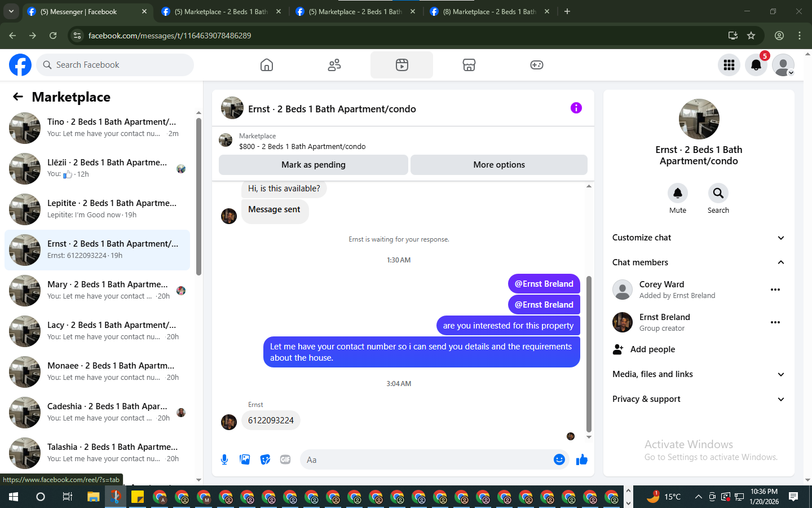Open the Llēzii conversation
The image size is (812, 508).
pyautogui.click(x=97, y=169)
